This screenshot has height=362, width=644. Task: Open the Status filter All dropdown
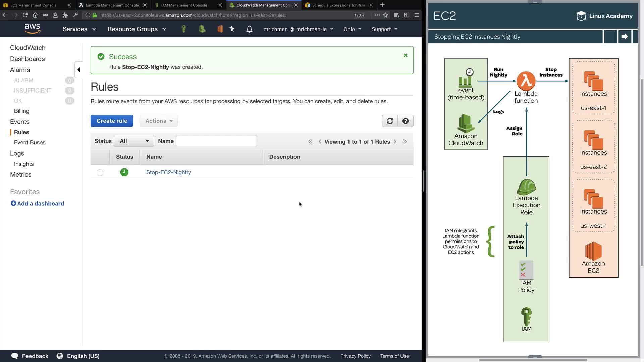pos(134,141)
